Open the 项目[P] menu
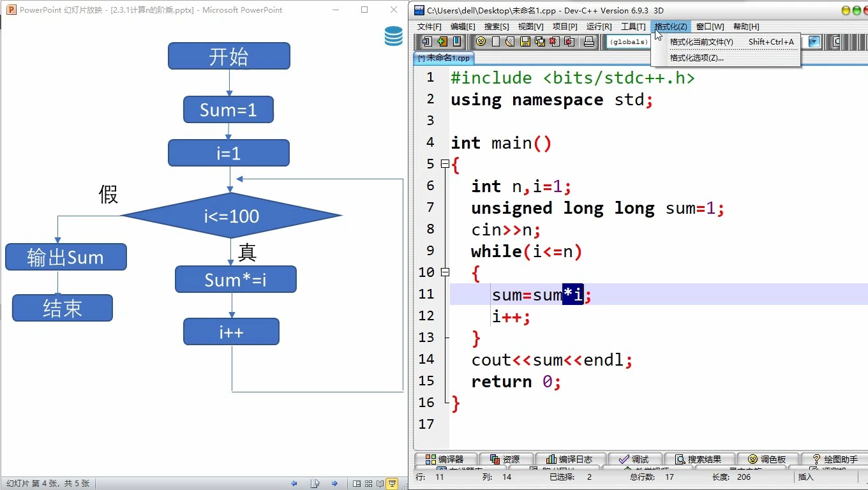The height and width of the screenshot is (490, 868). [565, 27]
